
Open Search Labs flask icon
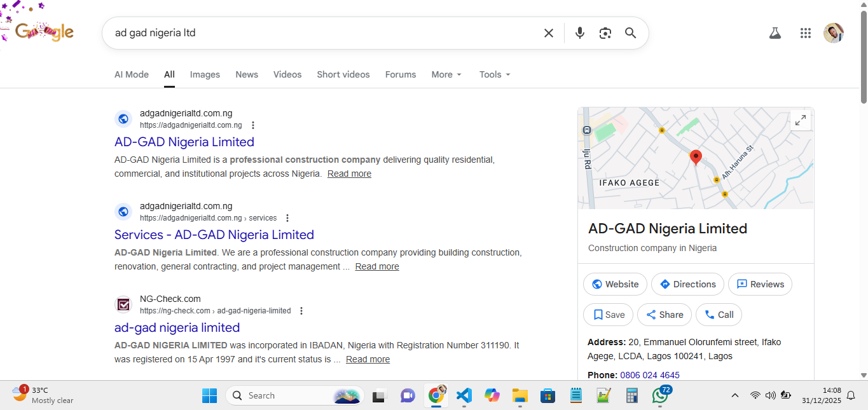[775, 33]
